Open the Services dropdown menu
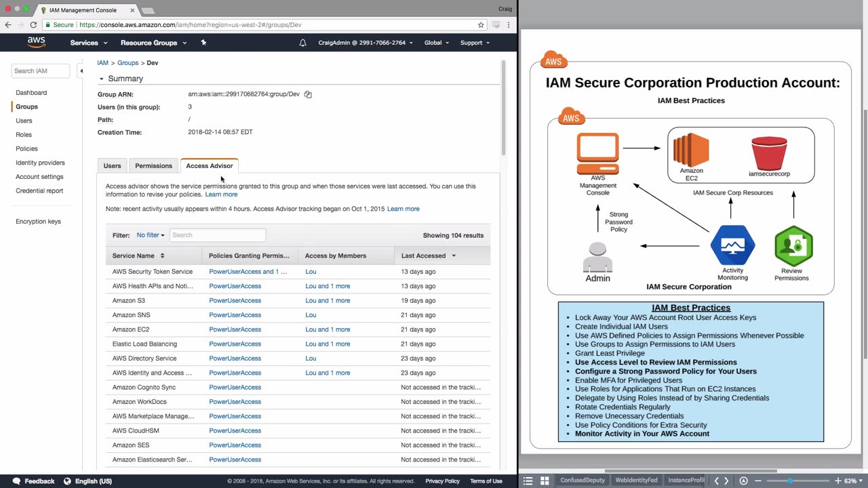The image size is (868, 488). (x=89, y=43)
